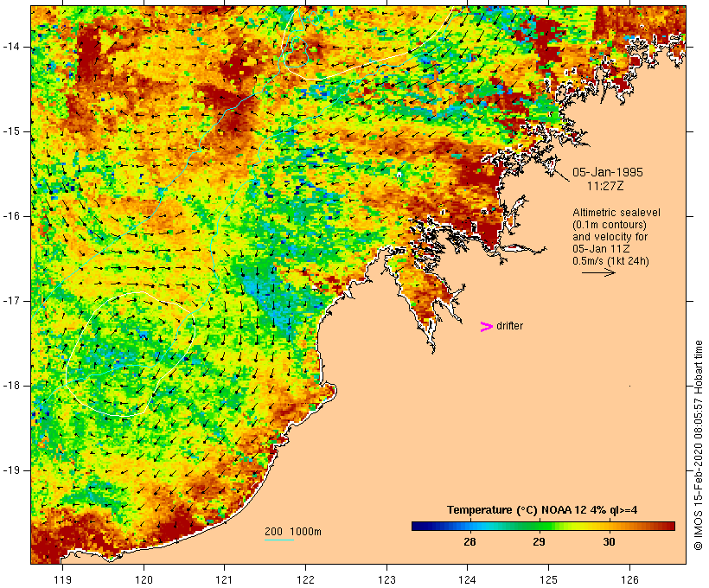Click latitude axis label -18

(x=11, y=386)
